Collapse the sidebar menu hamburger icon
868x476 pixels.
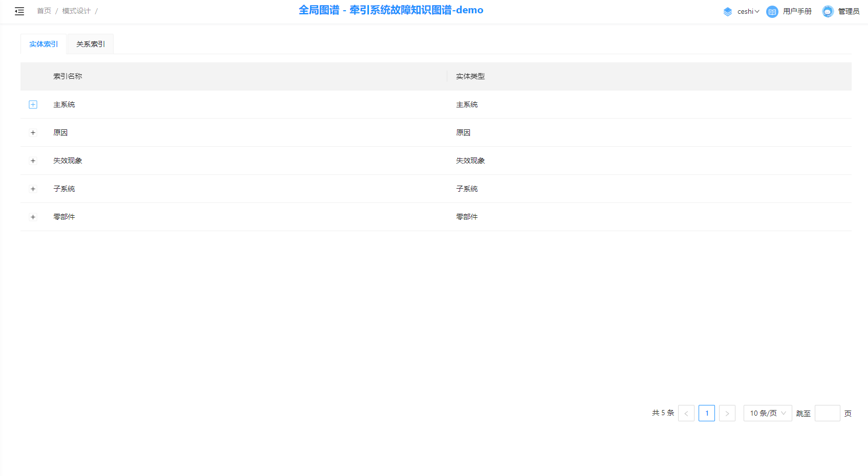pyautogui.click(x=19, y=11)
